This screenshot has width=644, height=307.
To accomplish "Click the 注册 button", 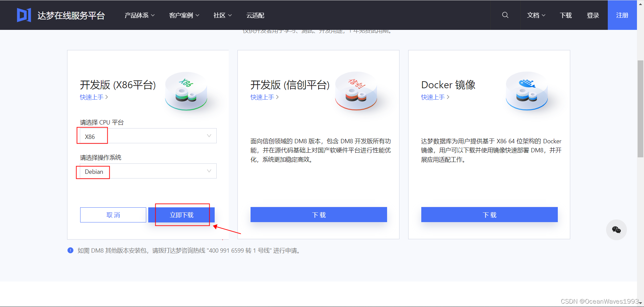I will pyautogui.click(x=622, y=15).
